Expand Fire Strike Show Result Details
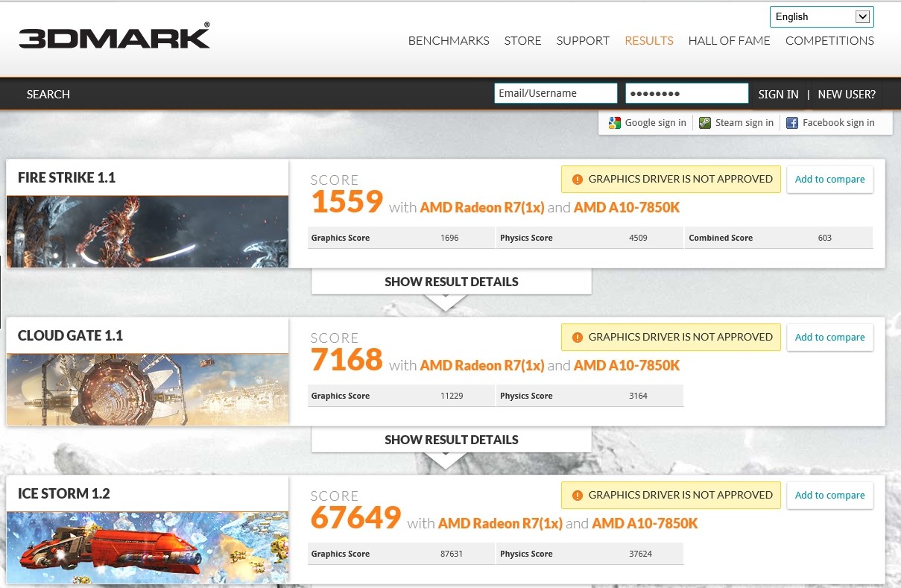The image size is (901, 588). (x=452, y=282)
